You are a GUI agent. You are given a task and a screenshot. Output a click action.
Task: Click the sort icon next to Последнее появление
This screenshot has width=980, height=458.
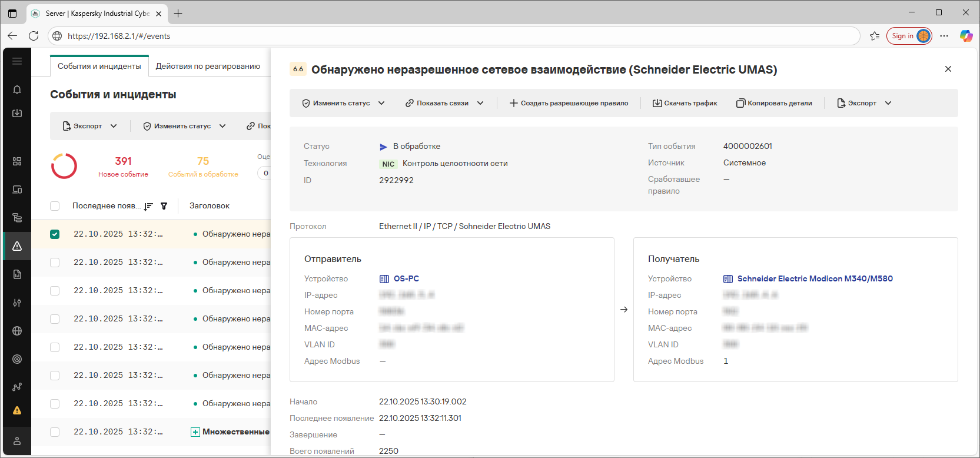pos(148,206)
